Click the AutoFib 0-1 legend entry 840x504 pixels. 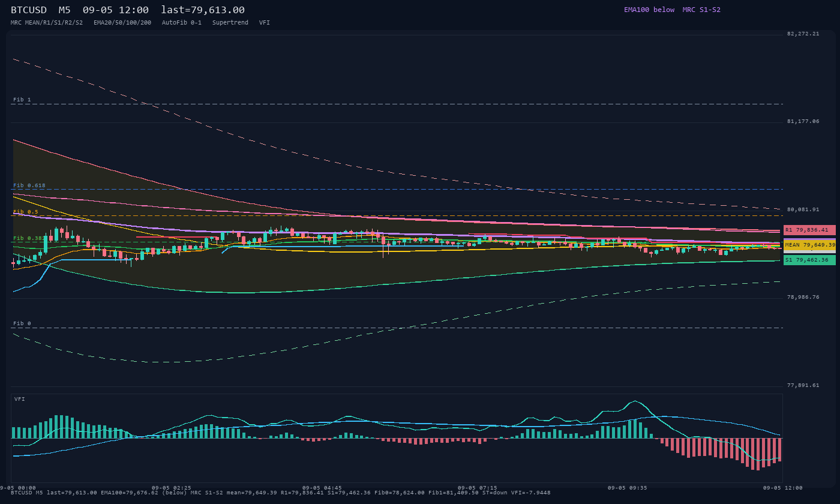182,22
